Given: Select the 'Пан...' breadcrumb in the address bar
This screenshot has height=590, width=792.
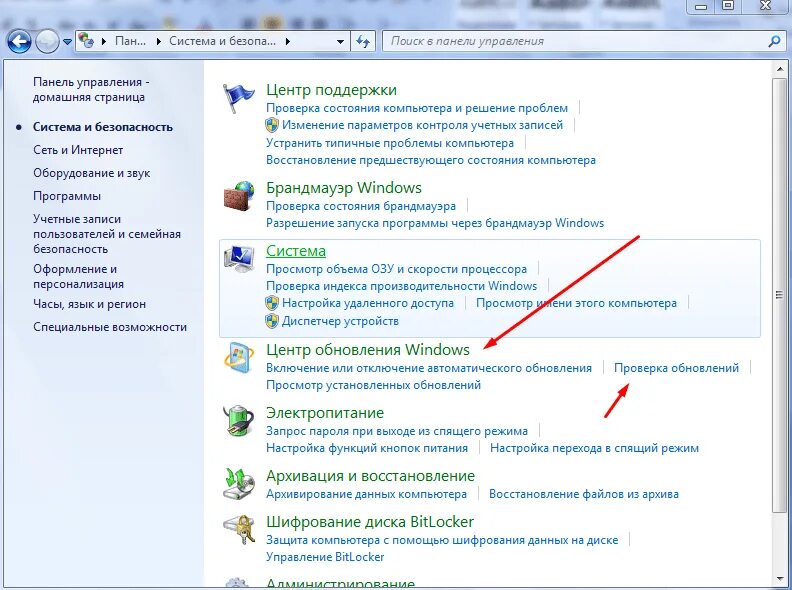Looking at the screenshot, I should (x=130, y=41).
